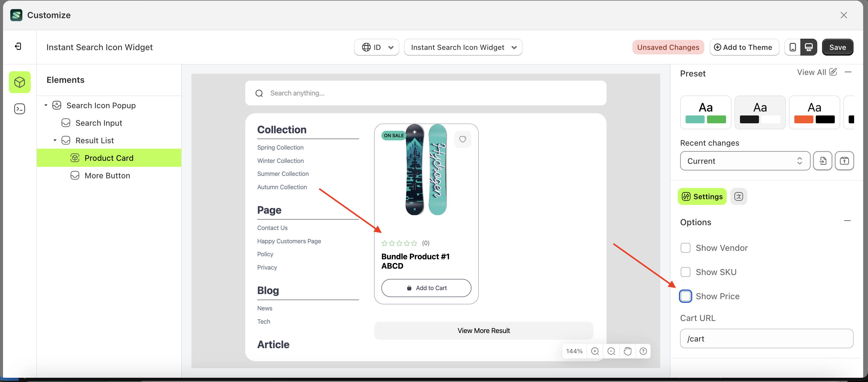The image size is (868, 382).
Task: Open the console/code icon in left sidebar
Action: [20, 108]
